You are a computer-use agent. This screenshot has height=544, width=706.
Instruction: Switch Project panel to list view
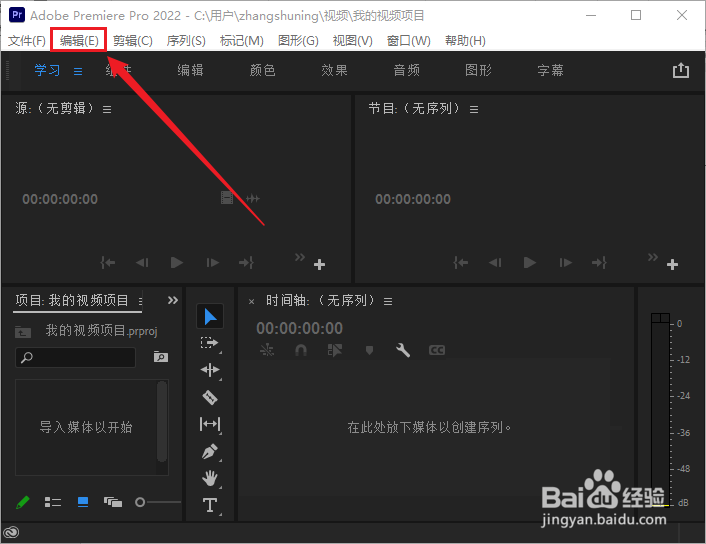pos(53,502)
